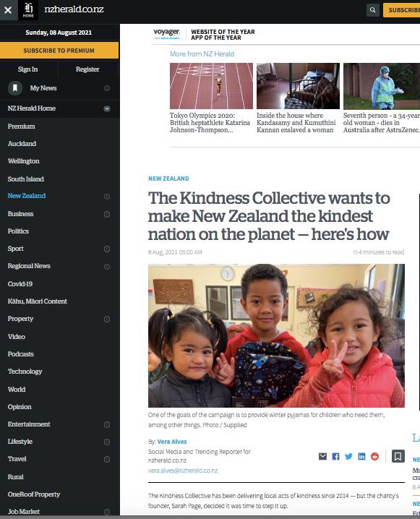Close the sidebar menu with X icon
The height and width of the screenshot is (519, 420).
(x=8, y=10)
